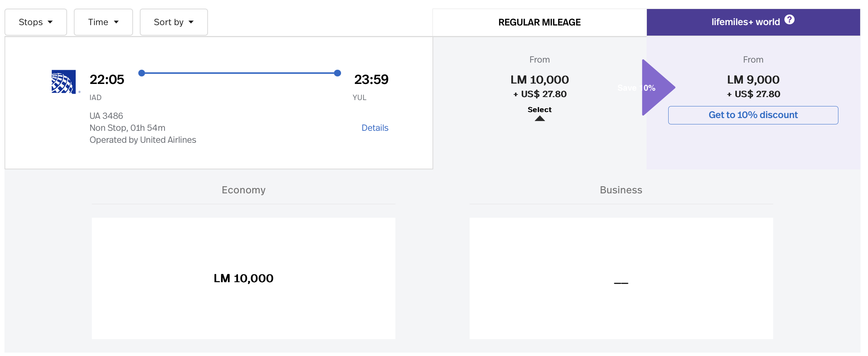Open flight Details link
The height and width of the screenshot is (356, 868).
coord(375,128)
